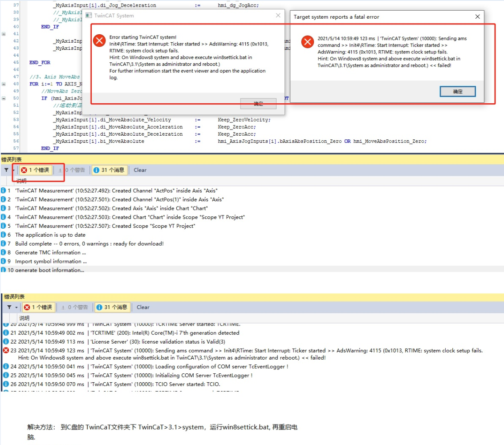Close the TwinCAT System dialog

tap(278, 16)
